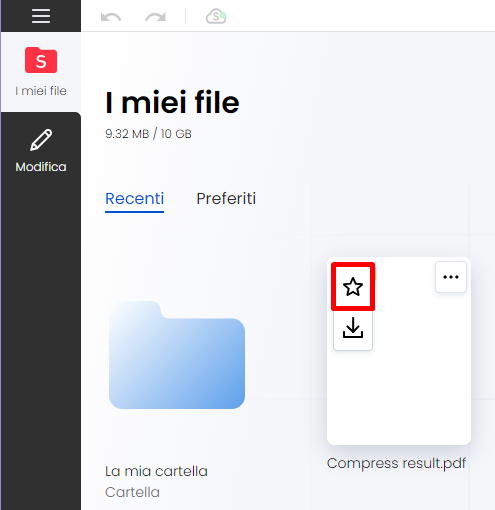Click the undo arrow icon

coord(111,17)
